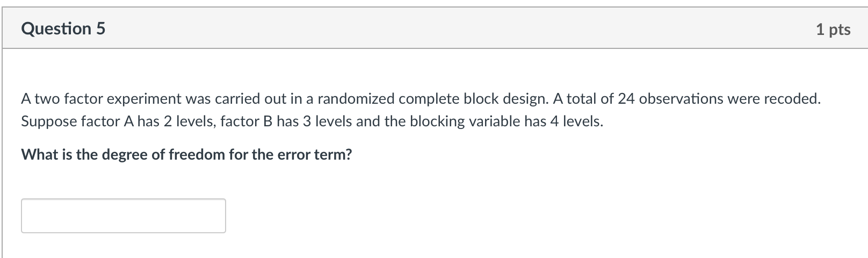Click the "Question 5" heading
868x258 pixels.
click(x=63, y=28)
